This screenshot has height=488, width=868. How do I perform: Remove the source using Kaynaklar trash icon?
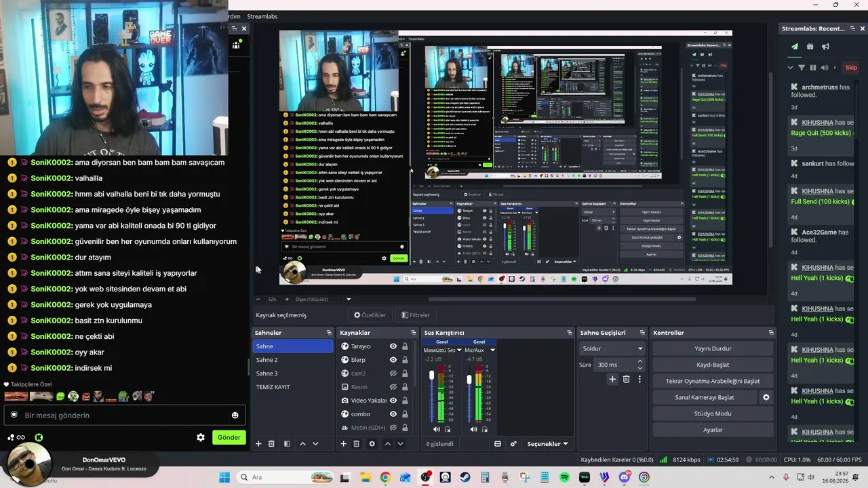[357, 444]
